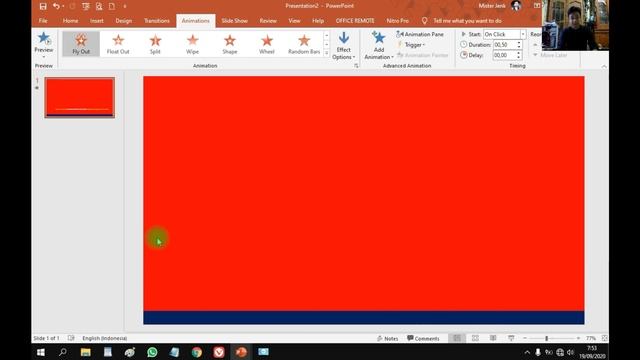Click the accessibility/spell check status icon
640x360 pixels.
pyautogui.click(x=71, y=338)
